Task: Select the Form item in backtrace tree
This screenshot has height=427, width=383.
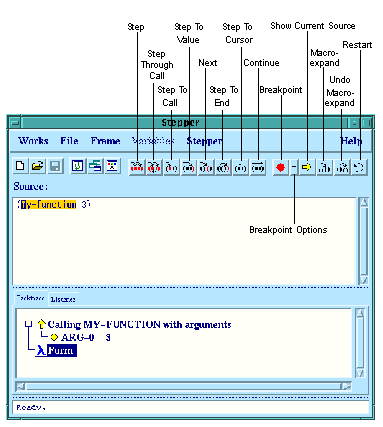Action: [x=62, y=351]
